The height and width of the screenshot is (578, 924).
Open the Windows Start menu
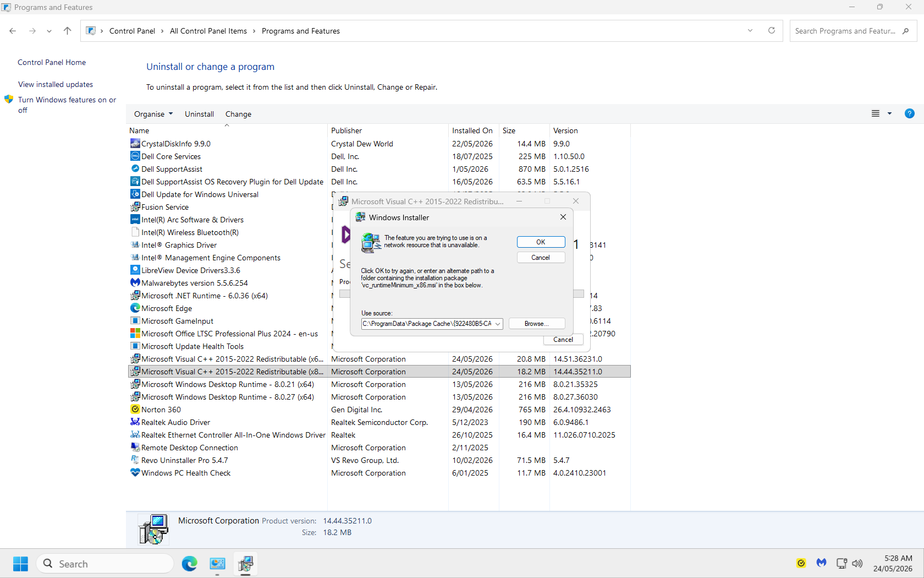[20, 564]
